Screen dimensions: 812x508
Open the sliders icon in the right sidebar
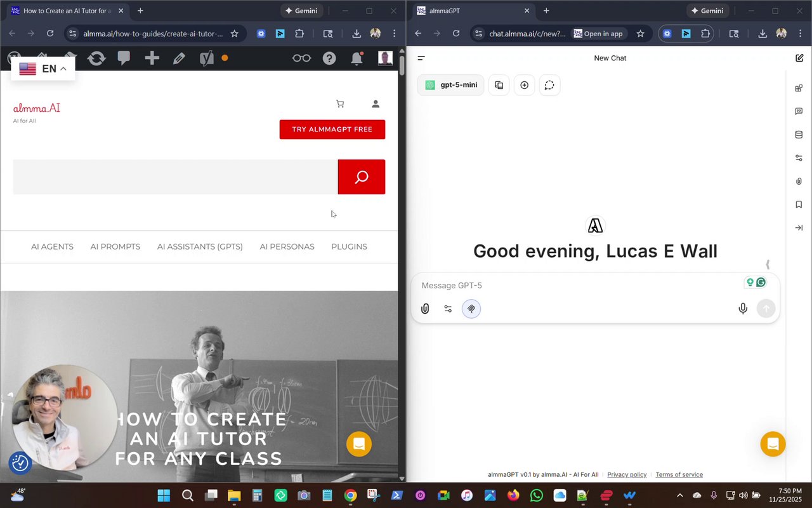(x=799, y=158)
